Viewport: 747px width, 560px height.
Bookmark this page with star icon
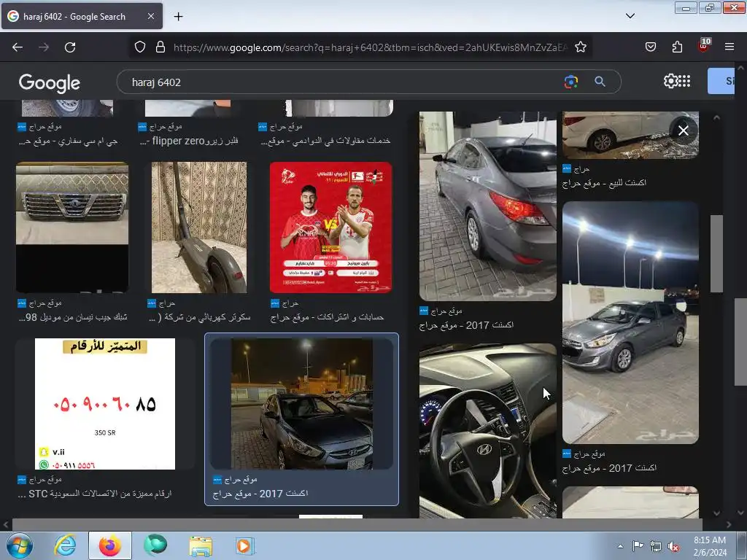(x=580, y=47)
